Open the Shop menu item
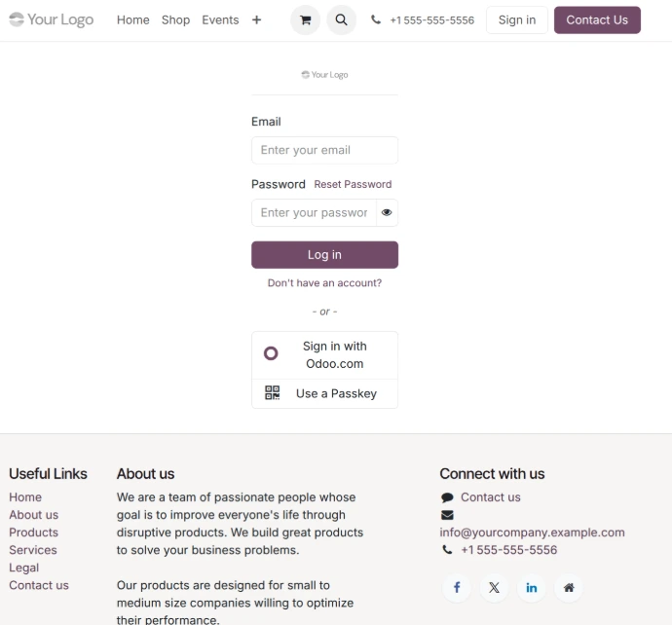The height and width of the screenshot is (625, 672). click(x=175, y=19)
